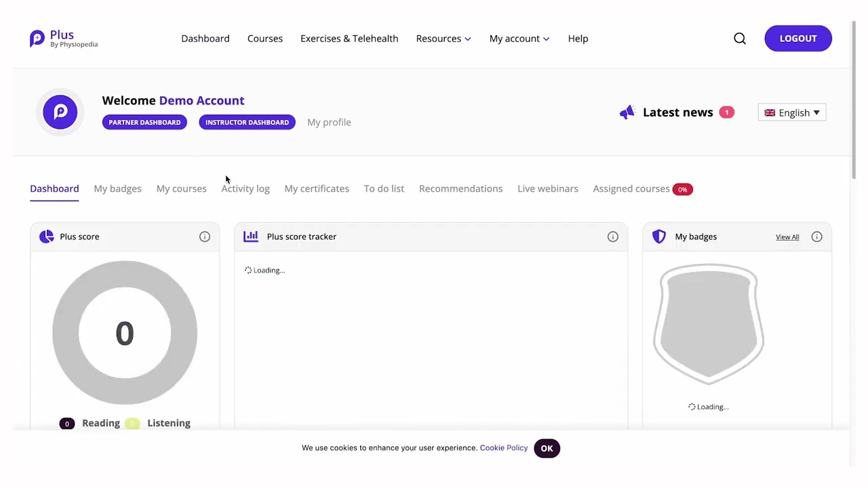The height and width of the screenshot is (488, 868).
Task: Open the Activity log tab
Action: [245, 188]
